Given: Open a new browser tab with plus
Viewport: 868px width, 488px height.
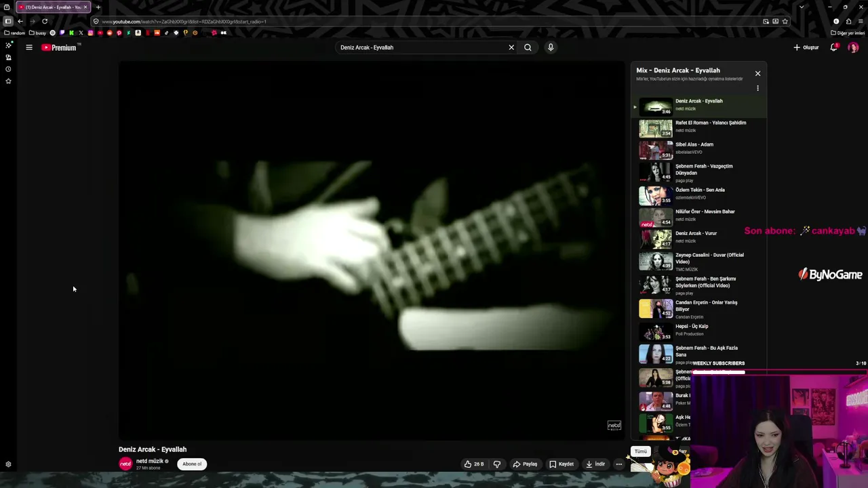Looking at the screenshot, I should tap(98, 7).
